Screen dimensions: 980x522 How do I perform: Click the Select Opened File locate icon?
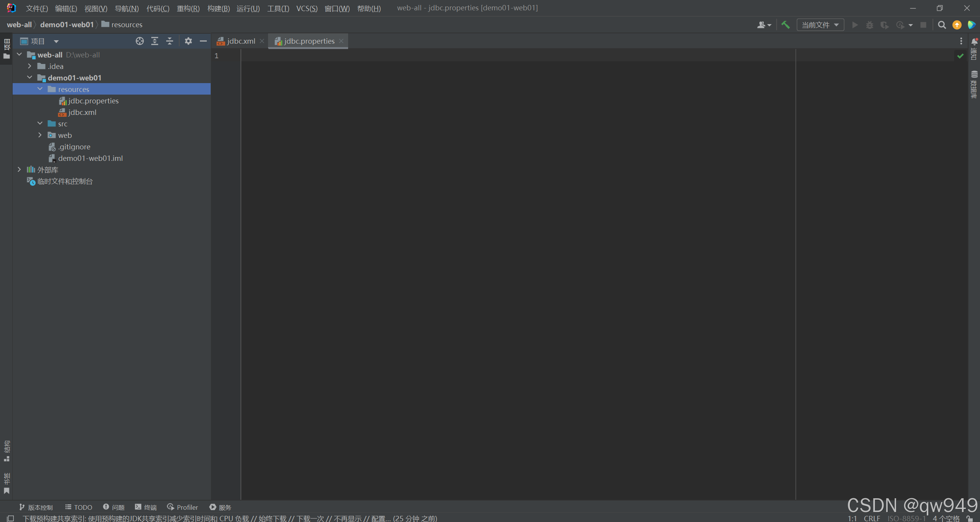point(140,41)
